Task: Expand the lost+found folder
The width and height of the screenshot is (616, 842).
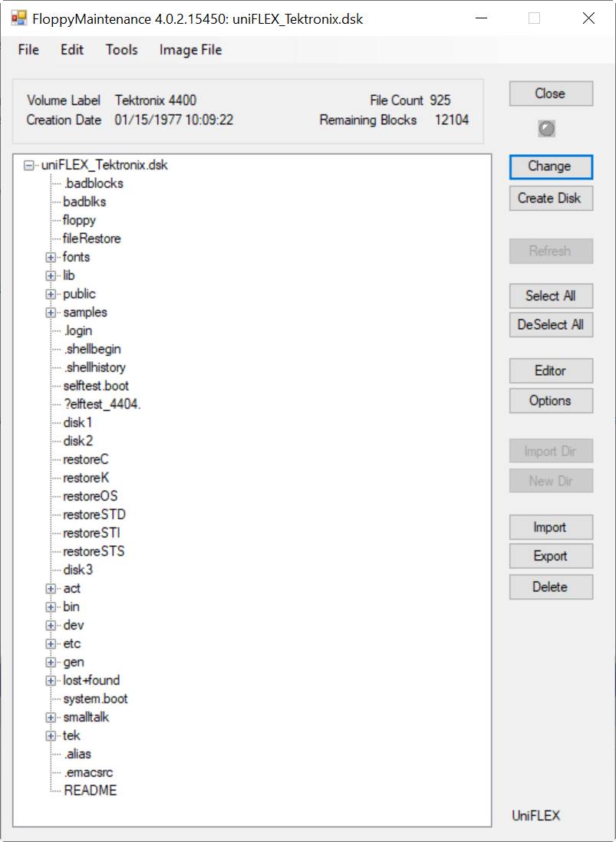Action: (x=51, y=680)
